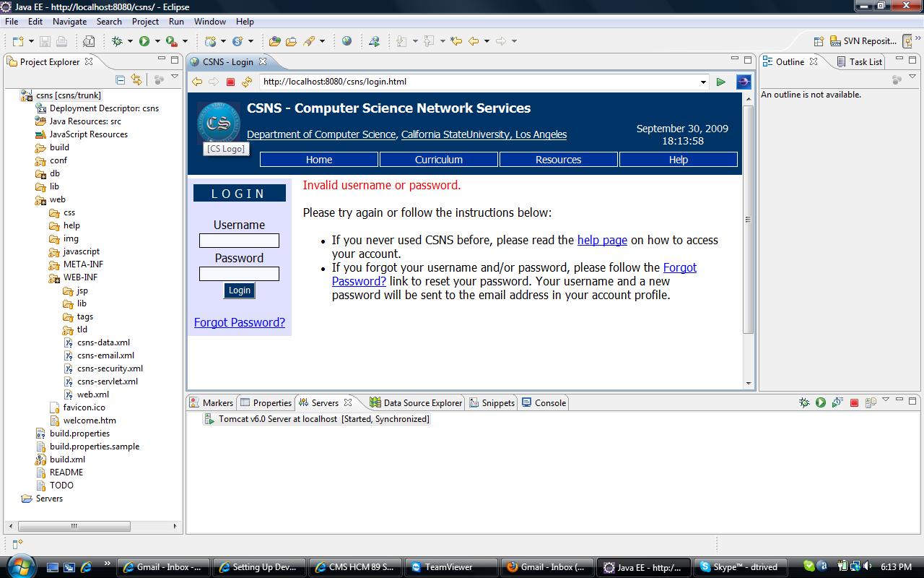Click the browser refresh icon
This screenshot has height=578, width=924.
(247, 82)
